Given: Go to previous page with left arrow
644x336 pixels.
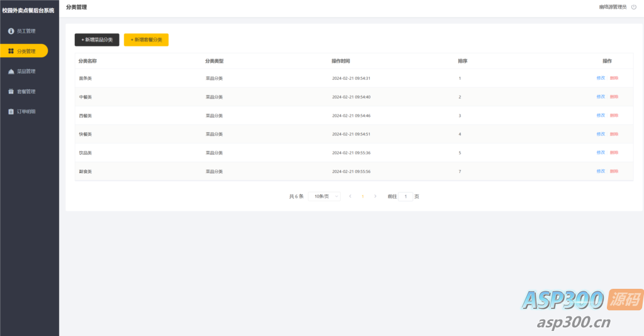Looking at the screenshot, I should [350, 196].
